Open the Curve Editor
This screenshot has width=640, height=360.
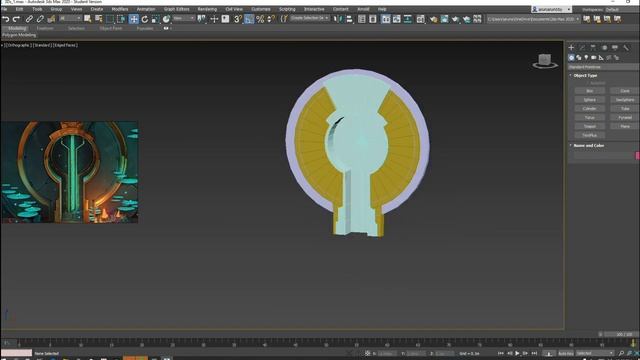pos(396,19)
